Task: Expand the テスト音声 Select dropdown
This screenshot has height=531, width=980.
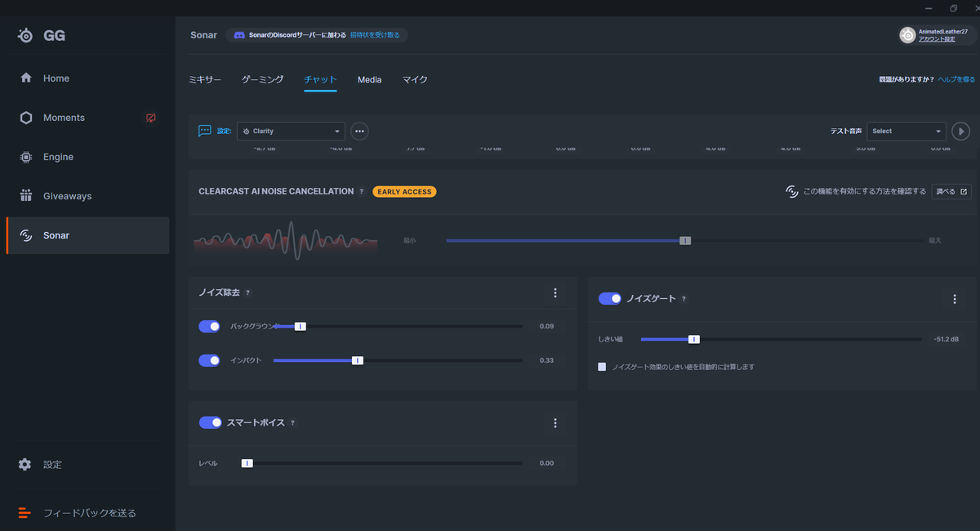Action: (906, 131)
